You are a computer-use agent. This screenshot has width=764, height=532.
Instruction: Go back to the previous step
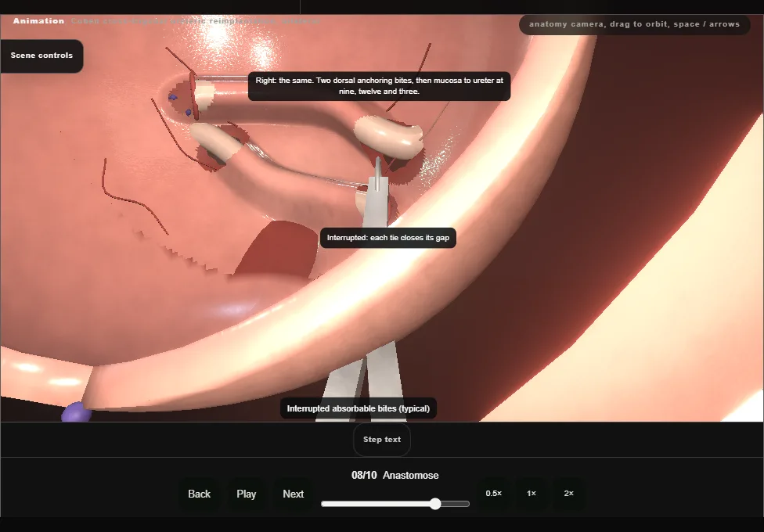coord(200,494)
